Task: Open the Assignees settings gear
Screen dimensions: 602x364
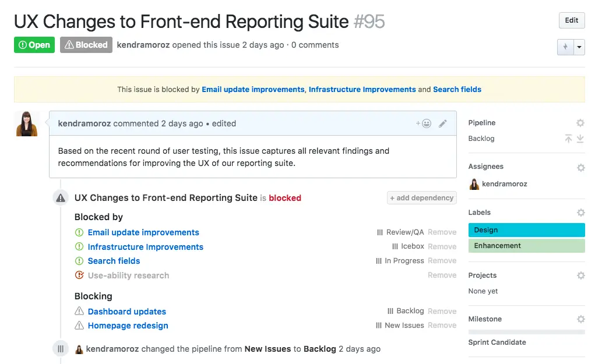Action: (x=581, y=168)
